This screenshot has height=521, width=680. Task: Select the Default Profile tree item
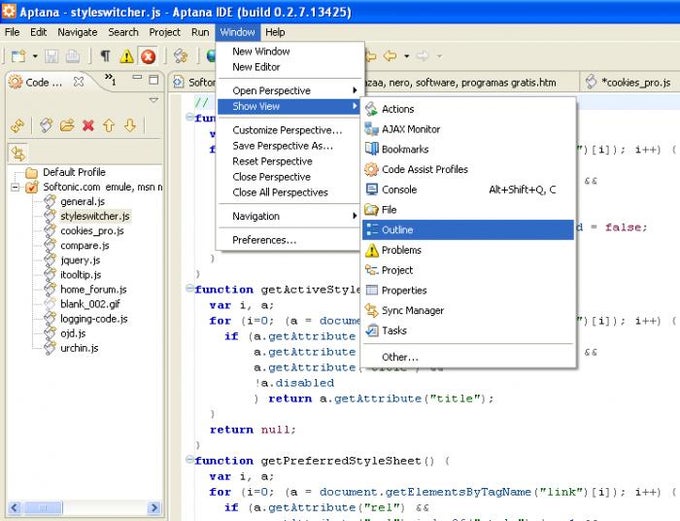74,172
